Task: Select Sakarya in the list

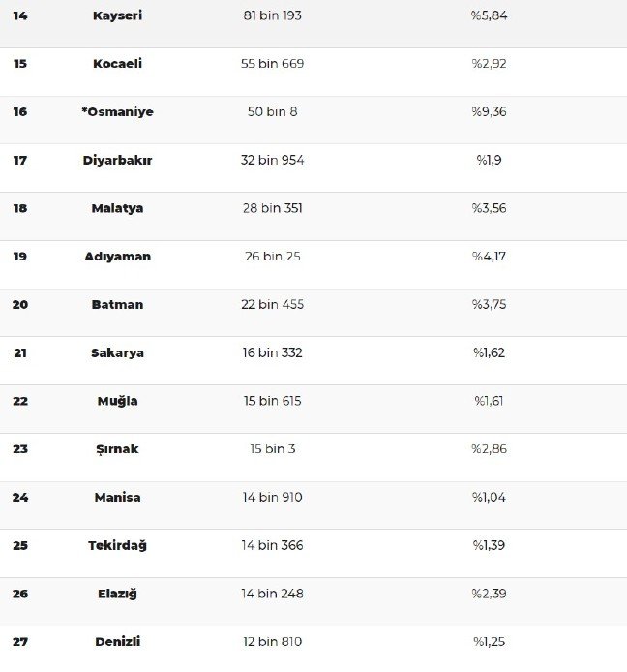Action: pyautogui.click(x=117, y=352)
